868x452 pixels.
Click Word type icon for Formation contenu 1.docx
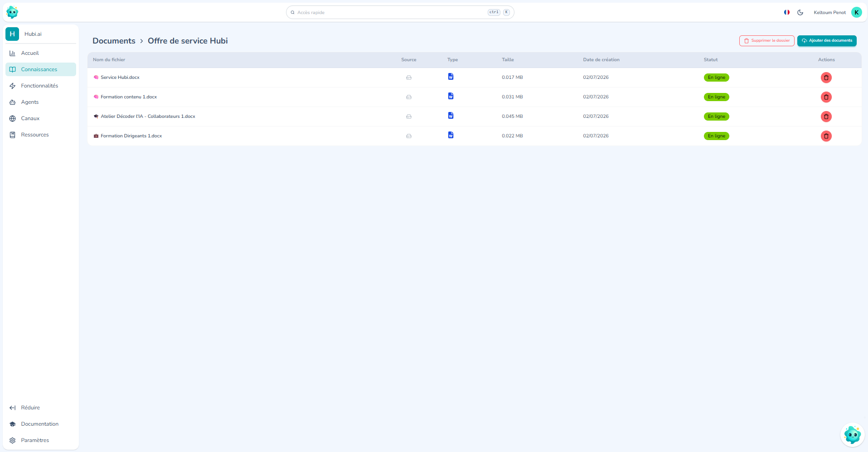click(x=451, y=96)
